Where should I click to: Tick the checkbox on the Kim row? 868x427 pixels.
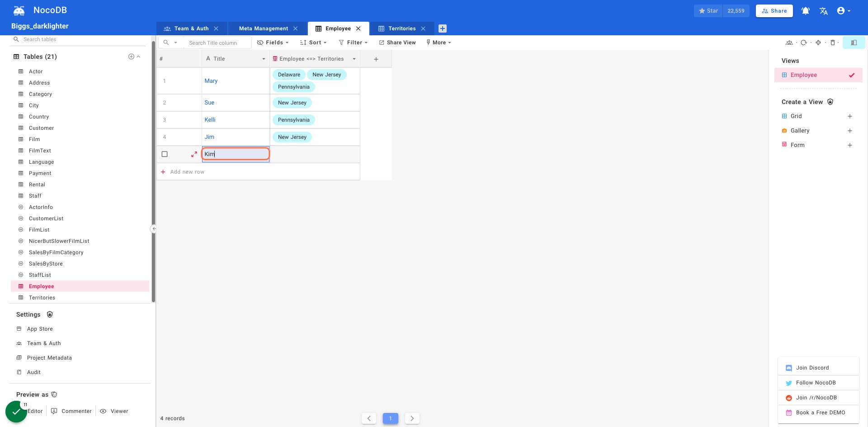(165, 154)
